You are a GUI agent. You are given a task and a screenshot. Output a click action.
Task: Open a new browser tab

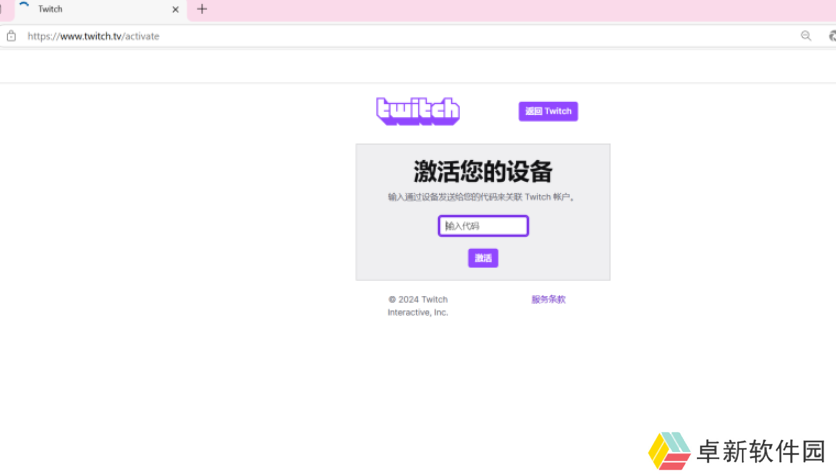click(x=202, y=9)
